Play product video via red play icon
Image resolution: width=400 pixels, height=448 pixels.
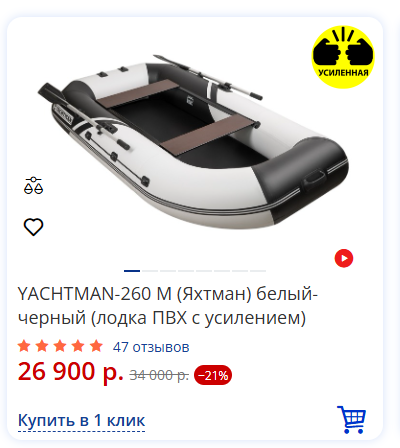click(x=344, y=258)
